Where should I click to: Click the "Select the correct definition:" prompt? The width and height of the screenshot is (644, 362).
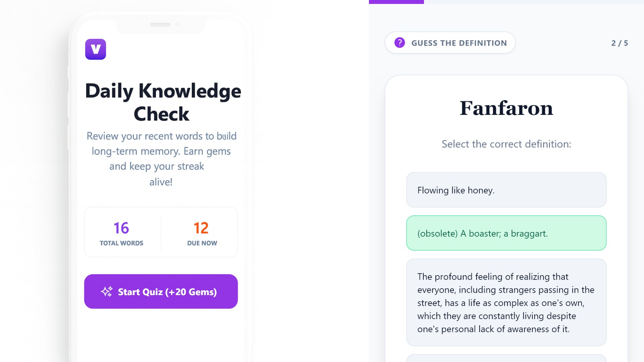click(506, 144)
